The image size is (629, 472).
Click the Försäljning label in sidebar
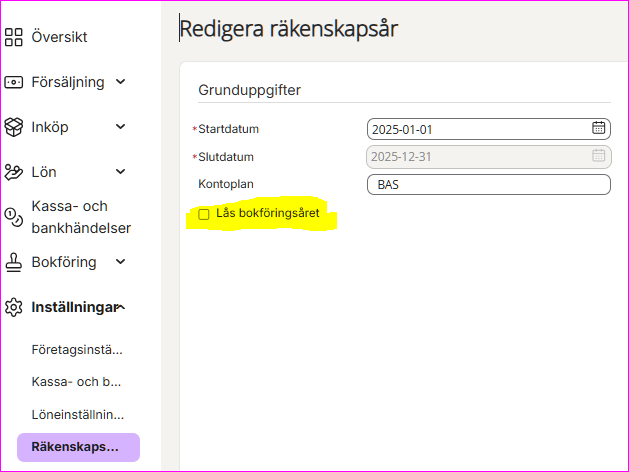pos(68,82)
